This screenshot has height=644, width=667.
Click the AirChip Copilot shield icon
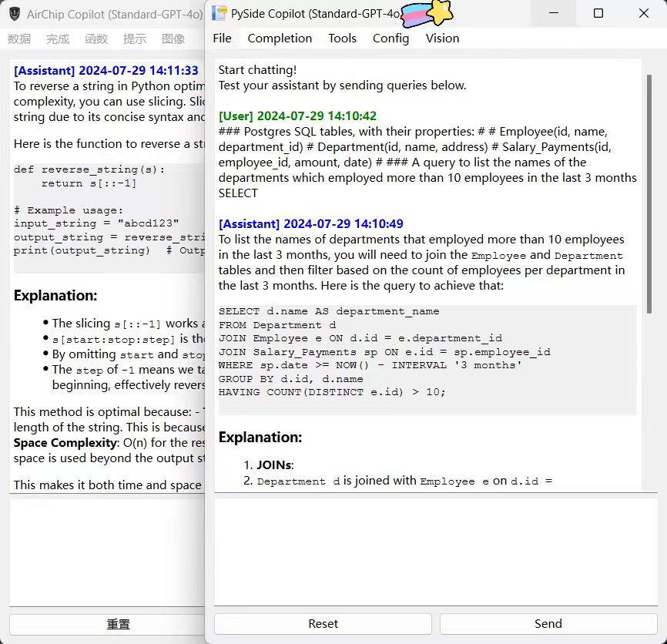pos(14,14)
